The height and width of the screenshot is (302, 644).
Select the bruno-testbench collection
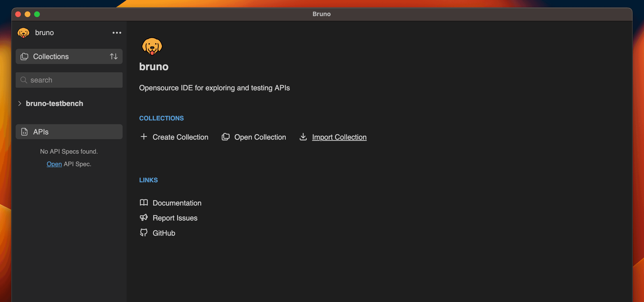tap(55, 104)
